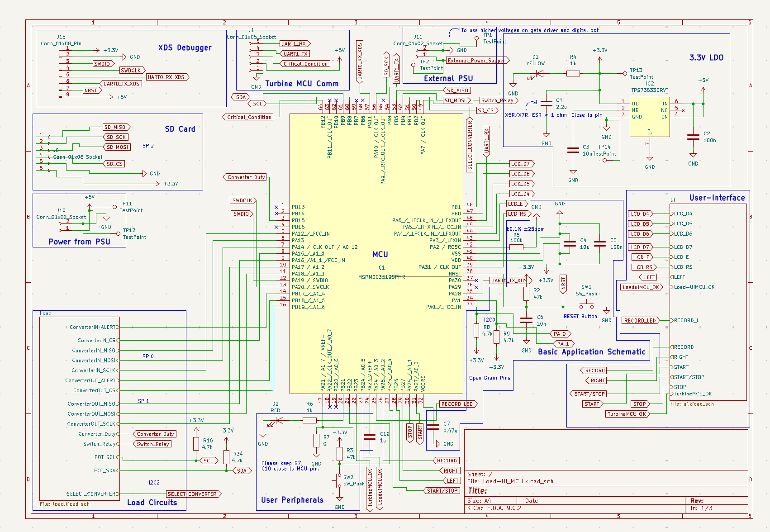
Task: Click the PA_0 label near R9
Action: coord(561,334)
